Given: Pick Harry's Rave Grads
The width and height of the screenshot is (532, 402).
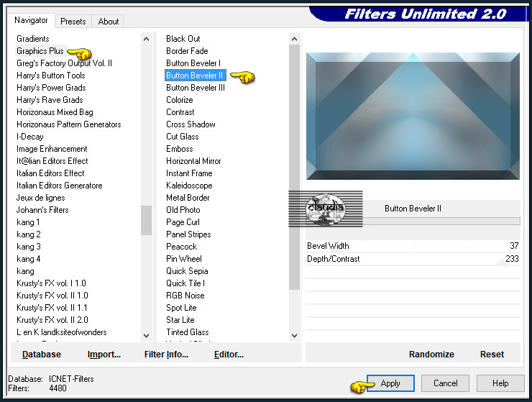Looking at the screenshot, I should [x=50, y=100].
